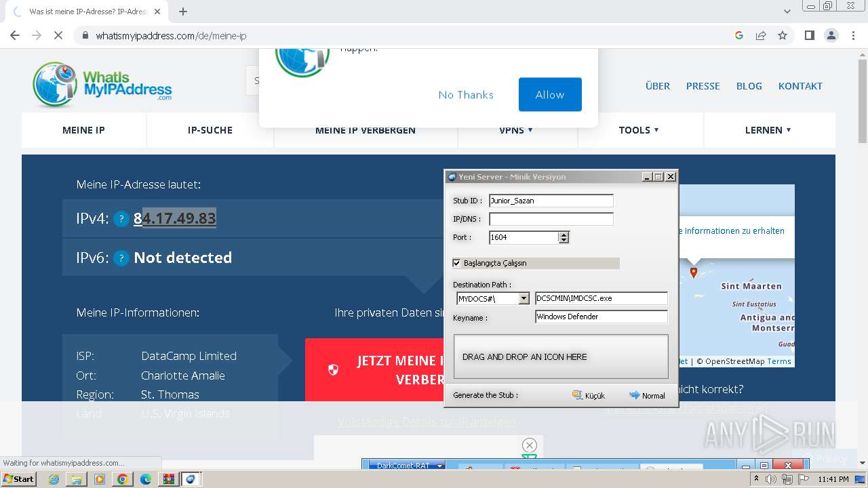Open the PRESSE header link

click(x=703, y=86)
